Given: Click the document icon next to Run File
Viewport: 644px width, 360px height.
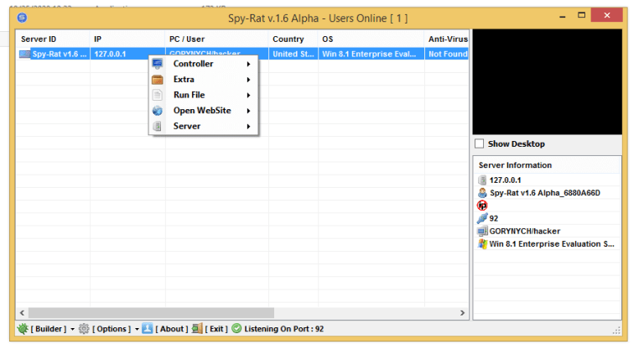Looking at the screenshot, I should pyautogui.click(x=158, y=95).
